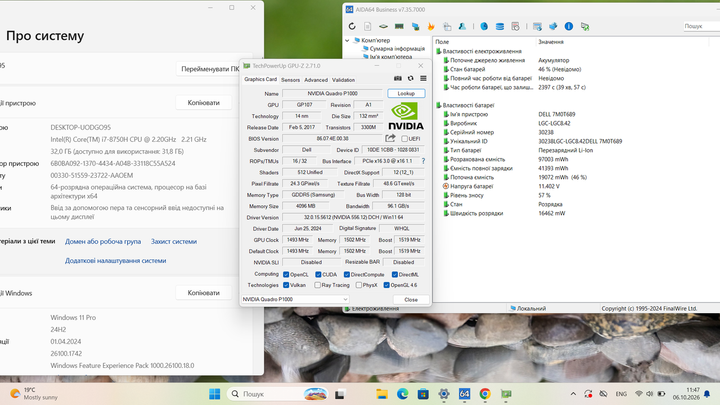
Task: Click the Close button in GPU-Z
Action: click(x=411, y=299)
